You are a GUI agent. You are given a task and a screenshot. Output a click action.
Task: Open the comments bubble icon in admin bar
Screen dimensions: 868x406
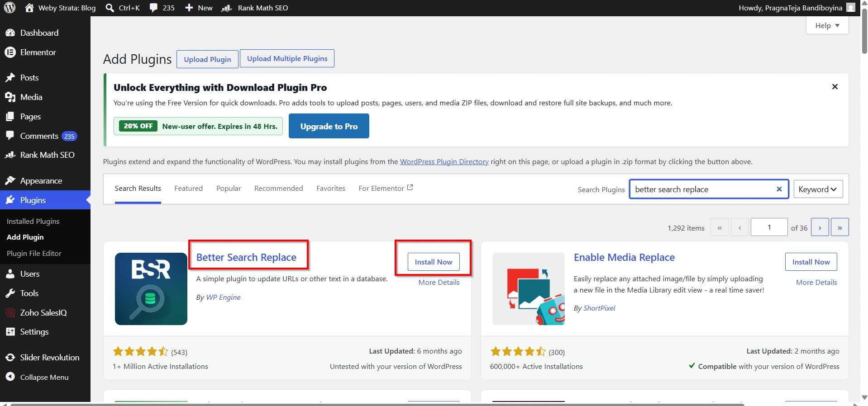point(154,8)
